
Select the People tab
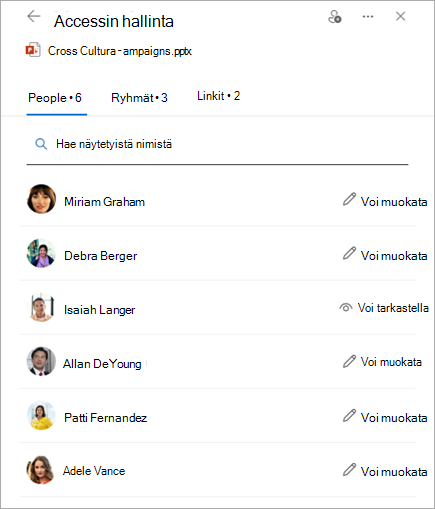pos(55,98)
